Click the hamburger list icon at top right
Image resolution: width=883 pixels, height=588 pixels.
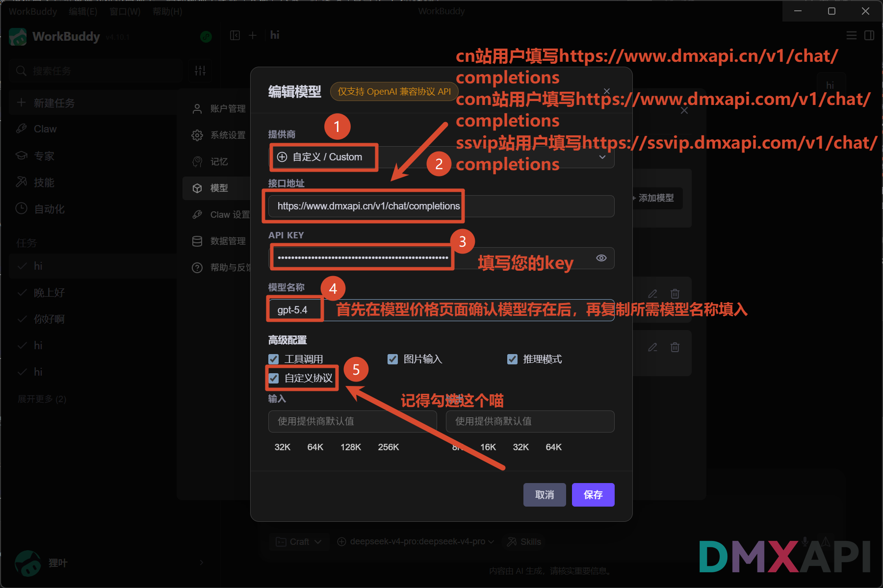point(852,35)
